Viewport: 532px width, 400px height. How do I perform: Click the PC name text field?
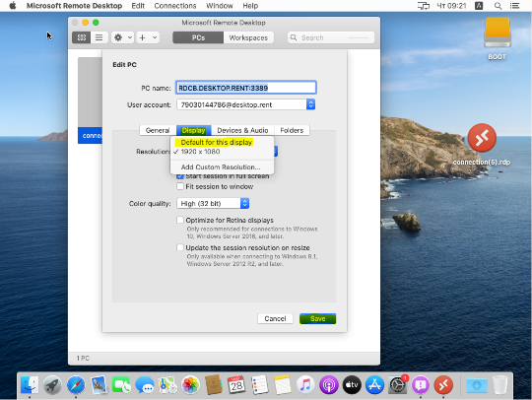[246, 88]
